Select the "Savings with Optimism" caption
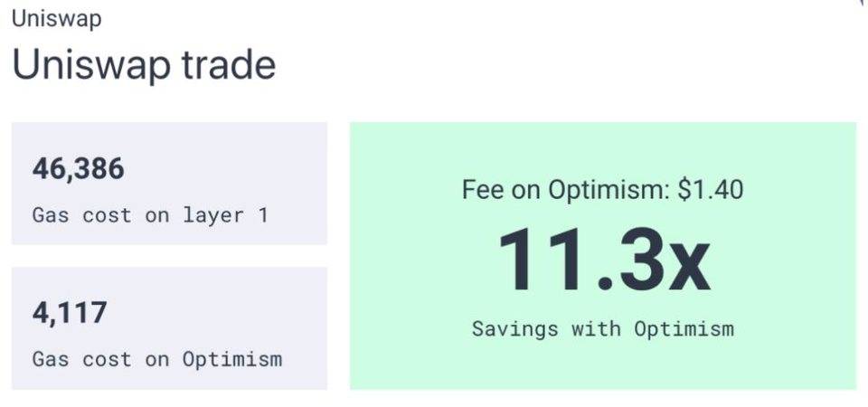The image size is (868, 407). coord(603,327)
